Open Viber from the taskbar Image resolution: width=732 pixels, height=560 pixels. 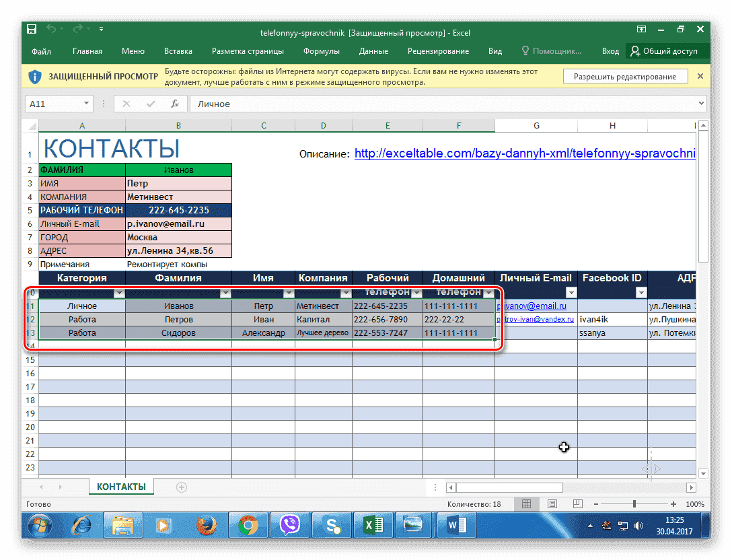(x=289, y=525)
